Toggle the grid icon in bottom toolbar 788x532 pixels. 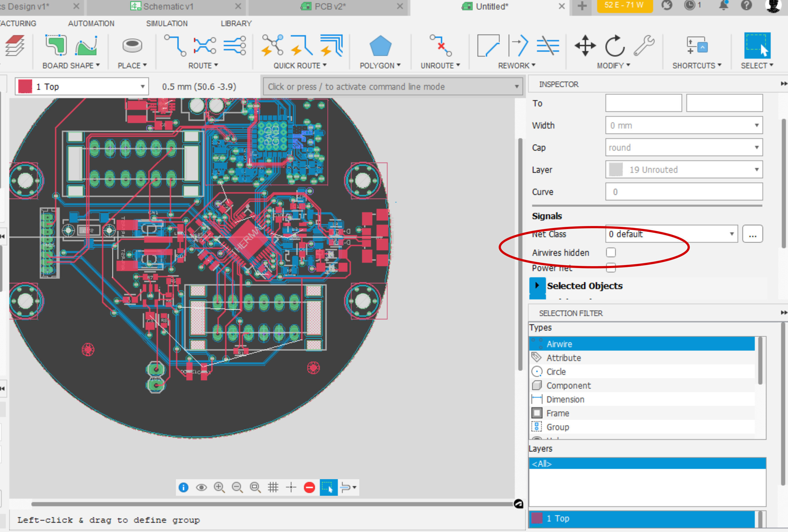(273, 487)
